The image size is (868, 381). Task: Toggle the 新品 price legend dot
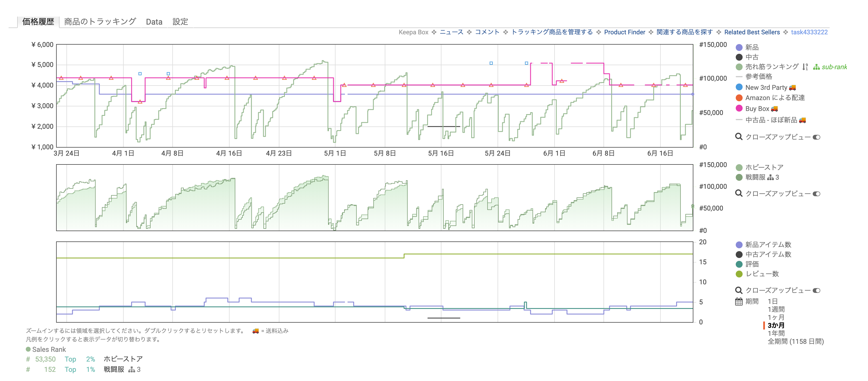click(739, 47)
